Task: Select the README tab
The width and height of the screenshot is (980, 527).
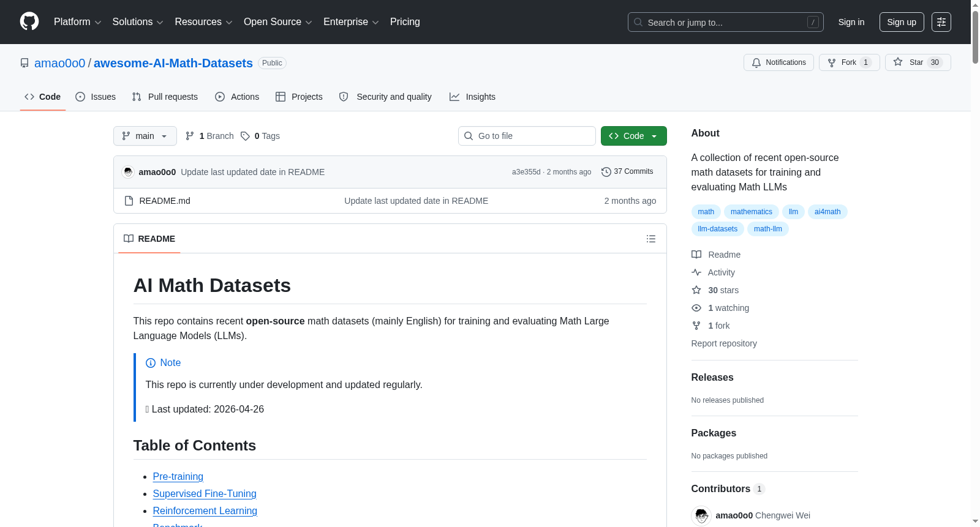Action: (x=149, y=239)
